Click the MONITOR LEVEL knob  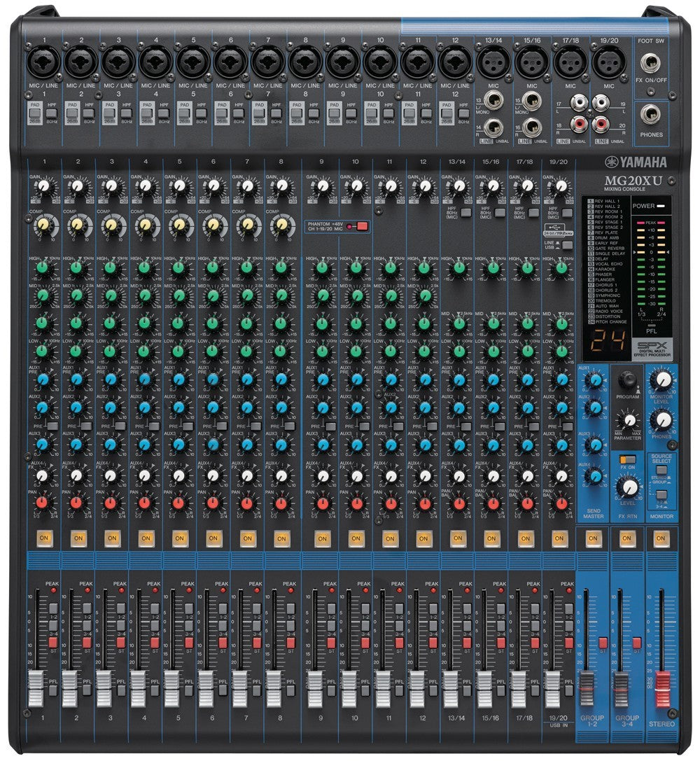(x=661, y=380)
